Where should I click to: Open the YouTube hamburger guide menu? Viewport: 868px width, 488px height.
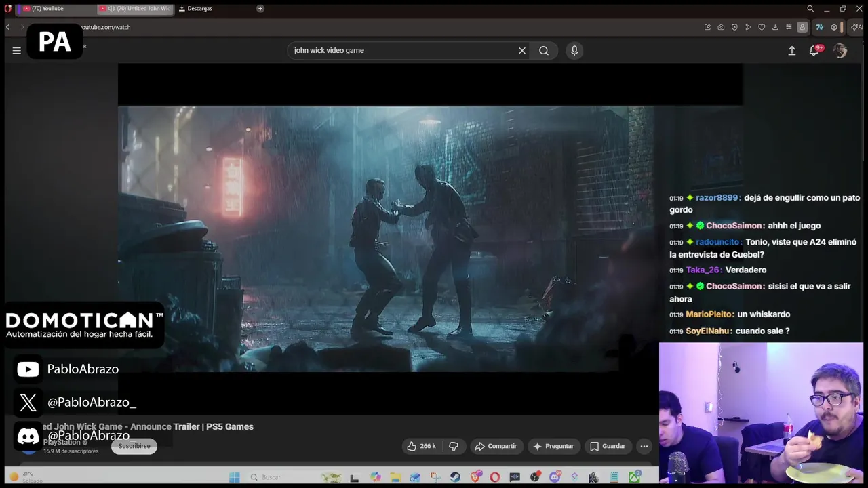point(16,50)
